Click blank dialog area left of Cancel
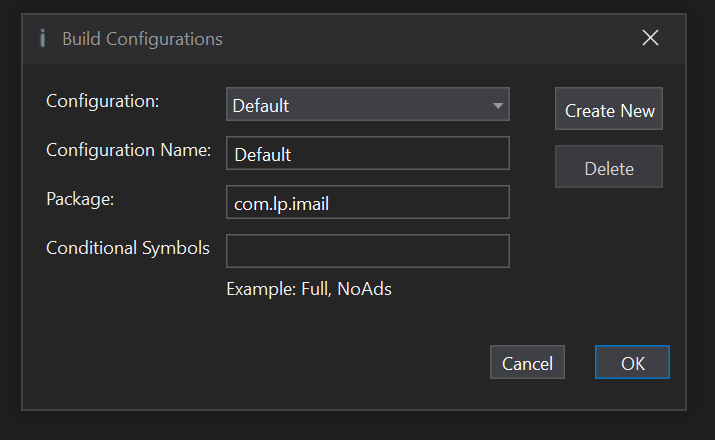715x440 pixels. pyautogui.click(x=250, y=363)
